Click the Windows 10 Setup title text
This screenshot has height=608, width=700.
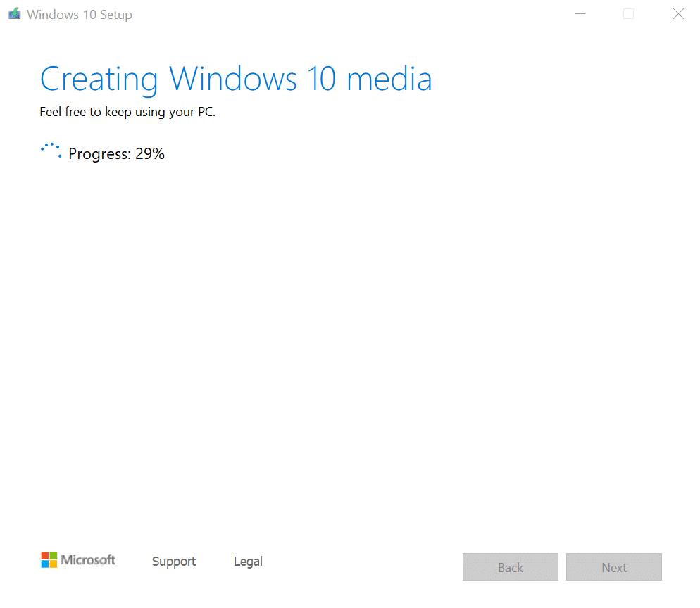(79, 13)
